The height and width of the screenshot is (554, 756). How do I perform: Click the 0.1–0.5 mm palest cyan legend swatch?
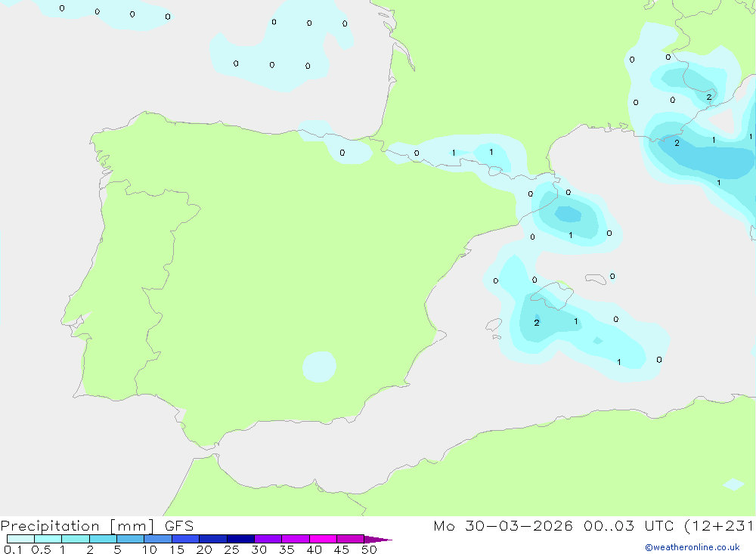pyautogui.click(x=20, y=539)
